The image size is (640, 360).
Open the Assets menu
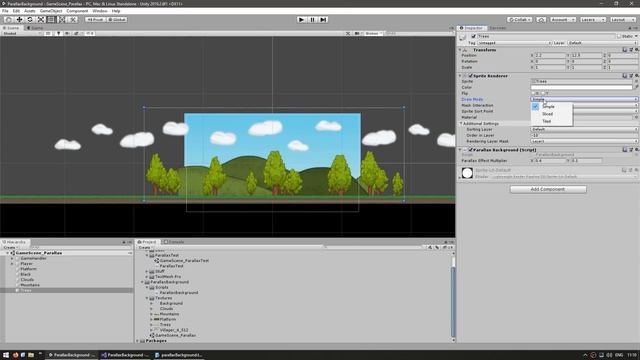(29, 11)
